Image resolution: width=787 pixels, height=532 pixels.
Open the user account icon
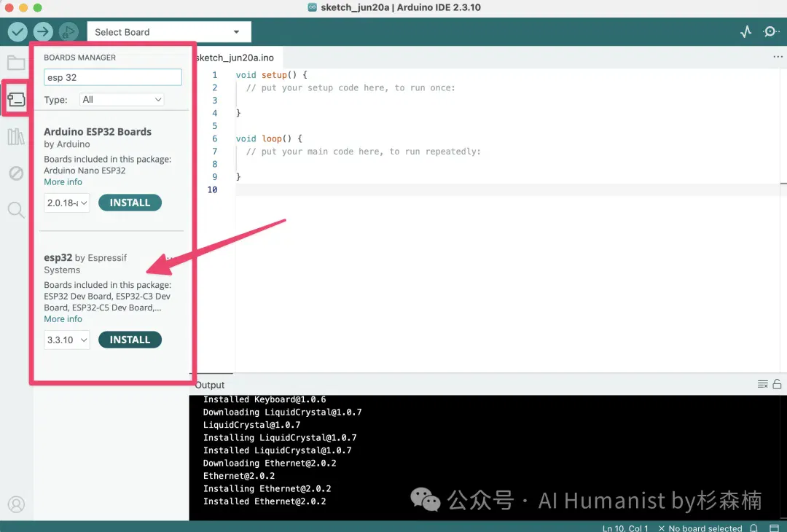coord(16,504)
